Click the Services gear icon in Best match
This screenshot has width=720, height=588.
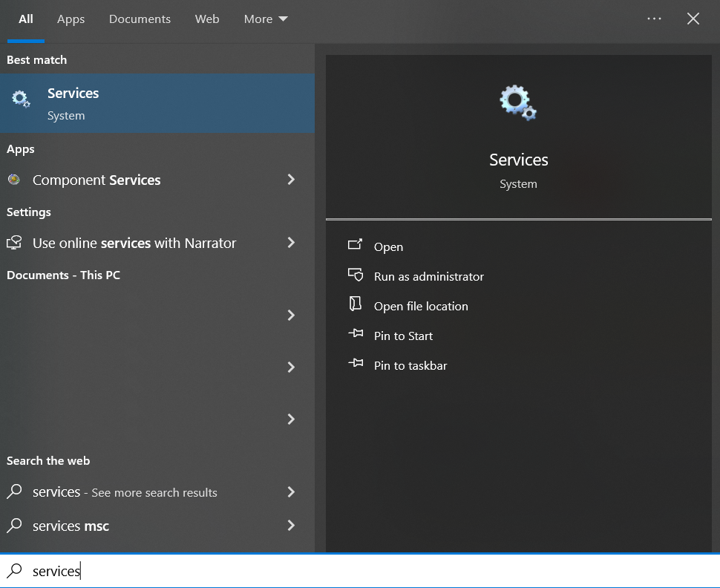[21, 99]
